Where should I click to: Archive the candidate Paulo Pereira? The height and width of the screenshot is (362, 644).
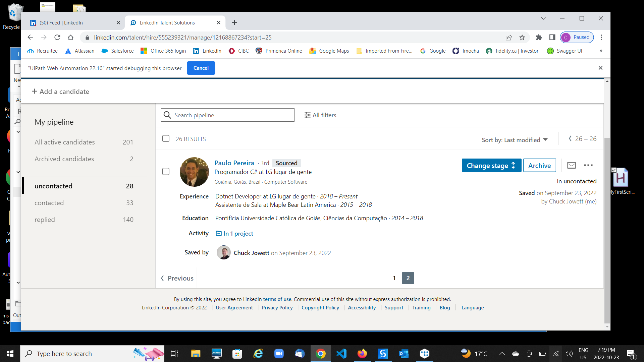pos(539,165)
